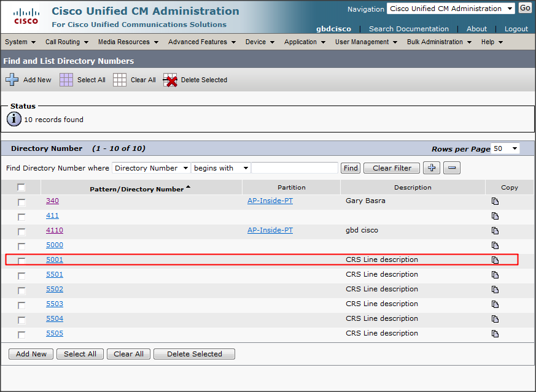Copy directory number 5505

tap(495, 333)
